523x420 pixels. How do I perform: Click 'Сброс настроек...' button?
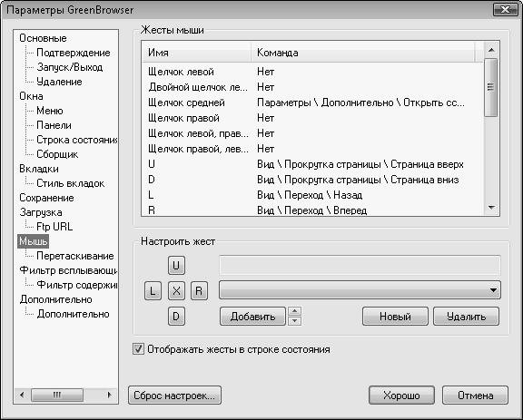coord(174,396)
